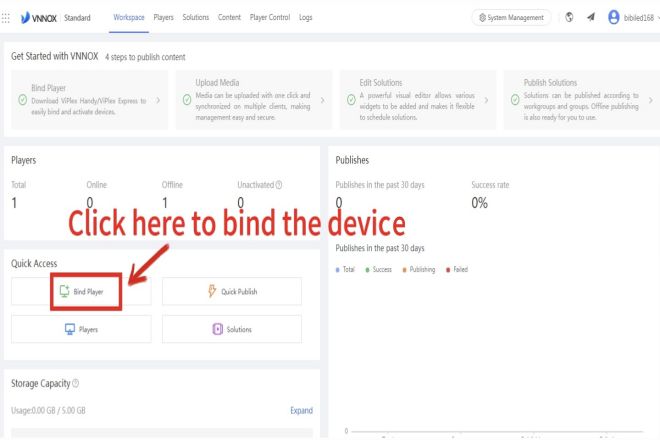This screenshot has width=660, height=440.
Task: Click the 'Total' players count label
Action: click(x=19, y=185)
